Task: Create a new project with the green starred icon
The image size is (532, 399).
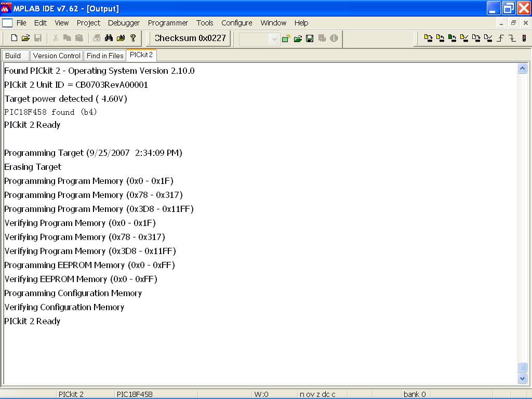Action: pos(286,38)
